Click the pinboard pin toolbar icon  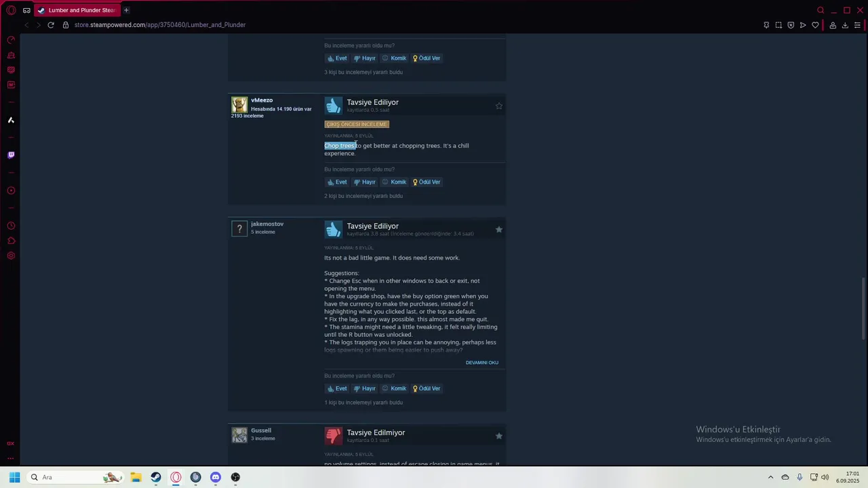point(766,25)
